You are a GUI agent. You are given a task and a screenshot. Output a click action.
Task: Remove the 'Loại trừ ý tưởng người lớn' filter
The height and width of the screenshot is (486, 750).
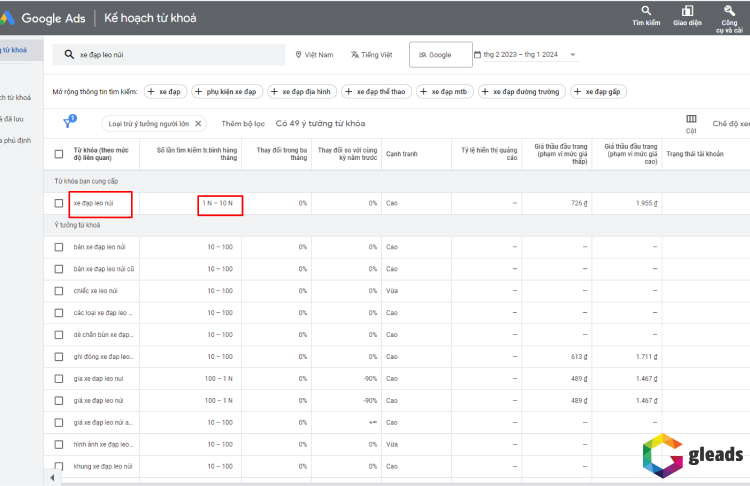point(198,124)
